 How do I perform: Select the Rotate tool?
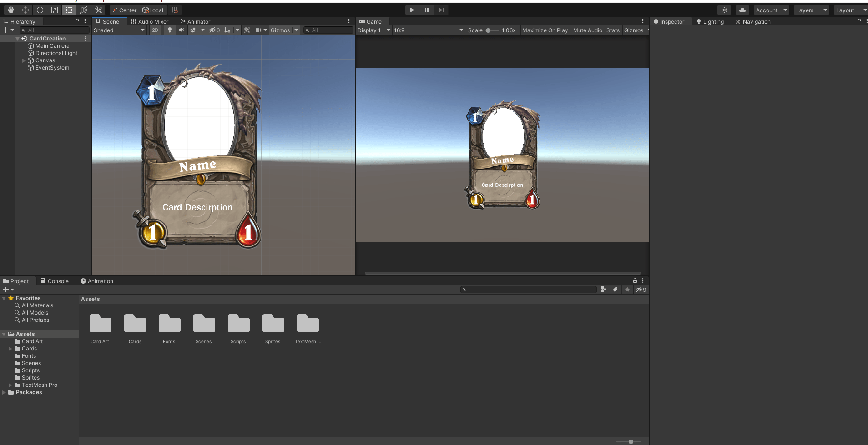click(x=40, y=10)
